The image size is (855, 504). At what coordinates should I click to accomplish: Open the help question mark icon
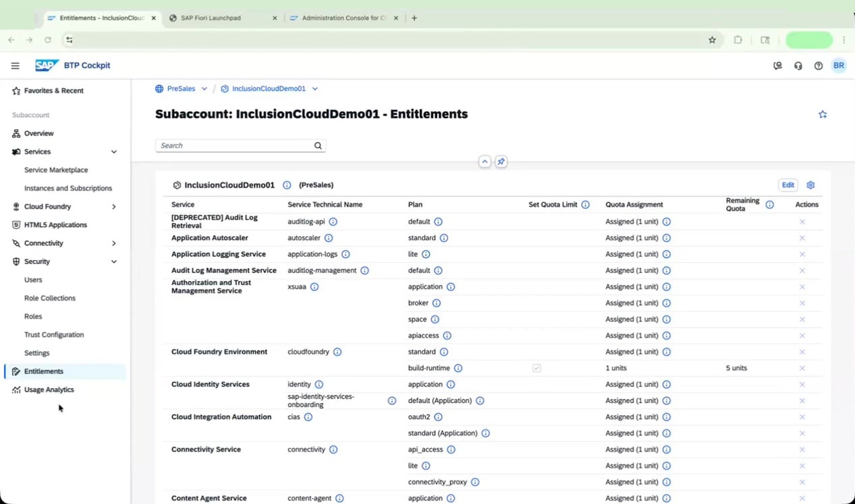pos(819,66)
